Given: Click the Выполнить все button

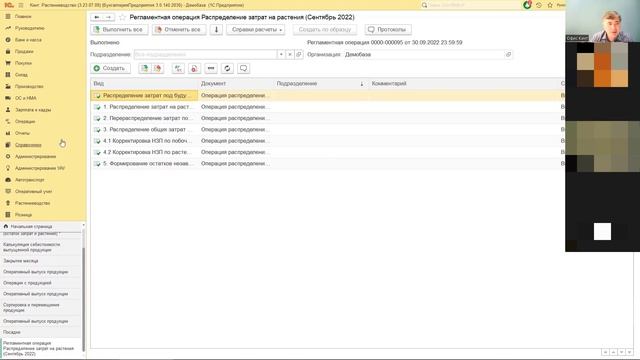Looking at the screenshot, I should pyautogui.click(x=119, y=29).
